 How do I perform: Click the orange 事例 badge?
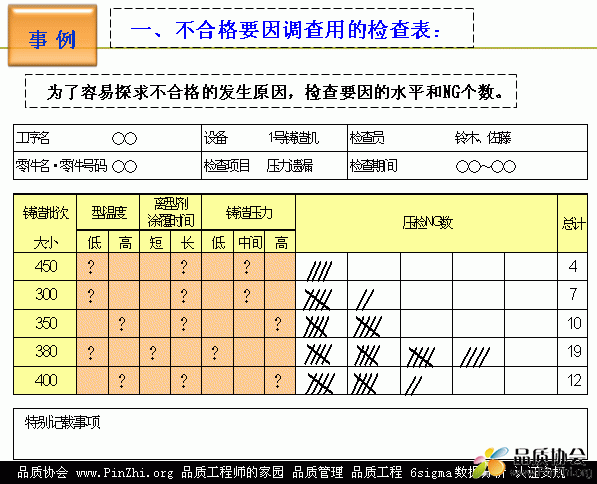pos(53,36)
